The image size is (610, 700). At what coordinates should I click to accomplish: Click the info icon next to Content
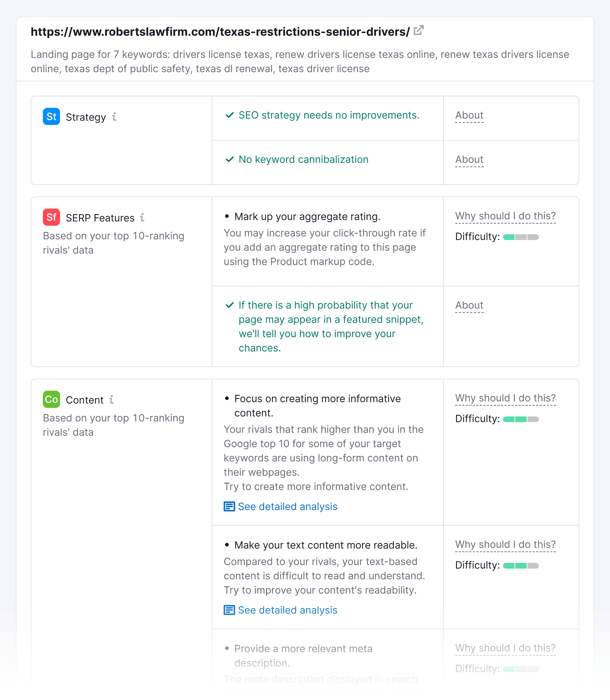112,400
